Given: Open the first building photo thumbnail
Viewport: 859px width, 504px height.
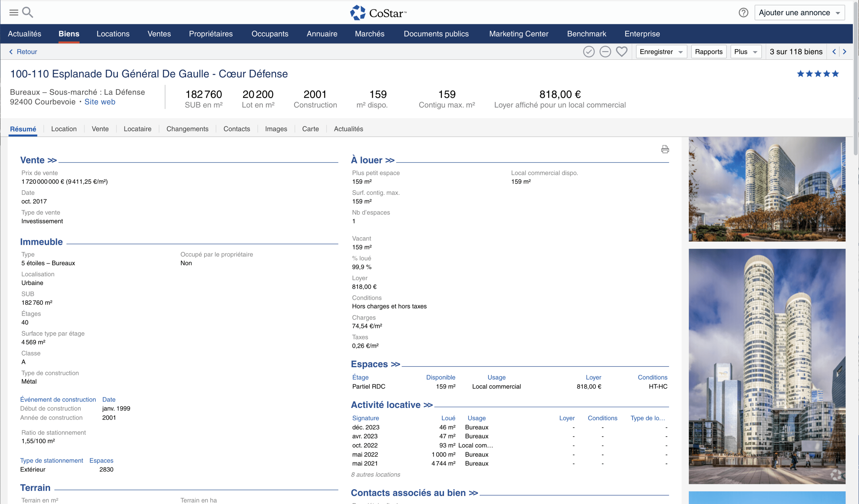Looking at the screenshot, I should click(x=767, y=189).
